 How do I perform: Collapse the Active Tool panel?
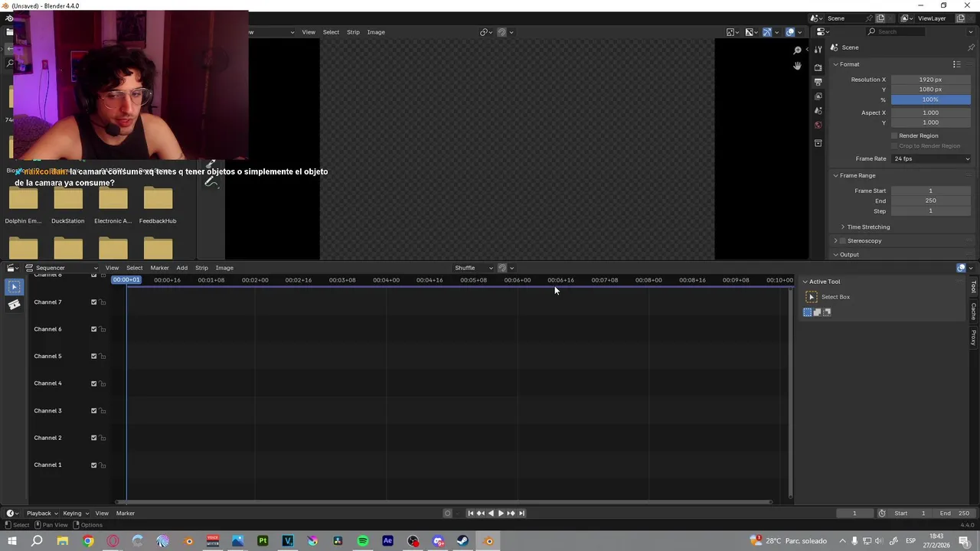click(x=805, y=282)
